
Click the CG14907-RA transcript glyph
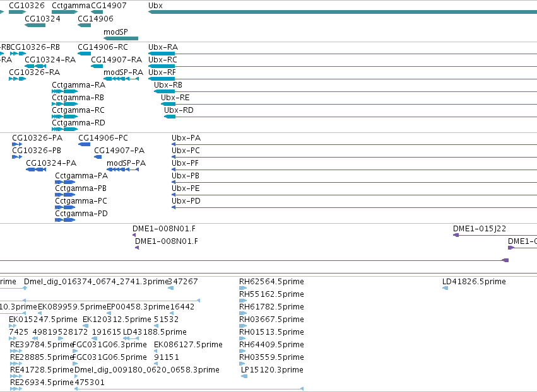(x=97, y=66)
